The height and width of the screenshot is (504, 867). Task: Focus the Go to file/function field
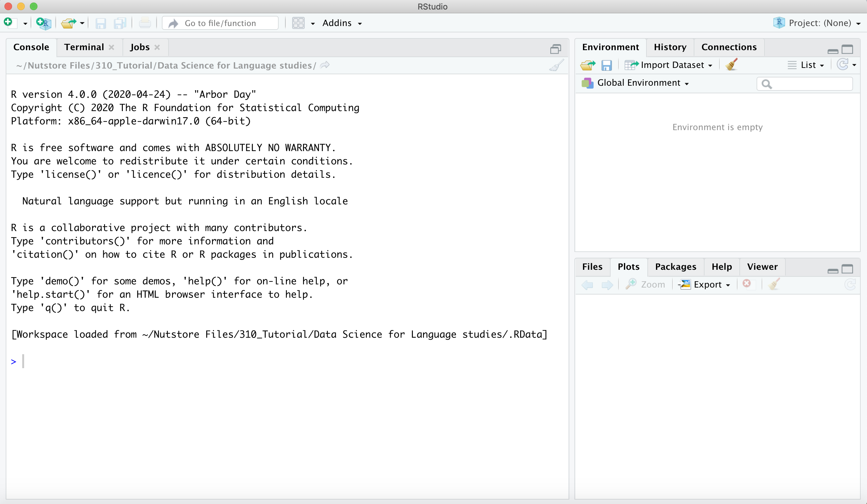[x=220, y=23]
